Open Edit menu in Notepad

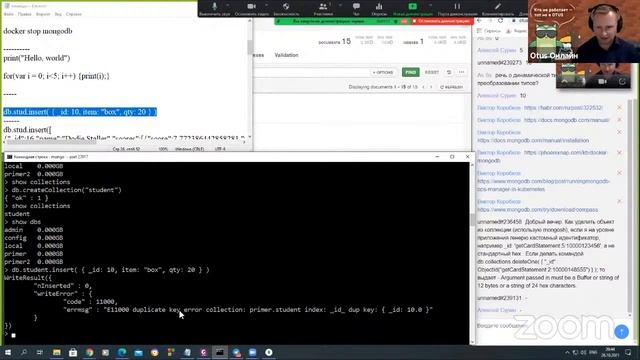(x=24, y=14)
